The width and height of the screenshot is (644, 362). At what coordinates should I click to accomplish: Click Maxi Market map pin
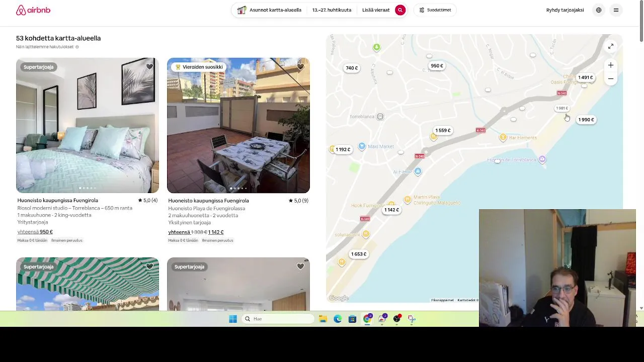pyautogui.click(x=362, y=146)
